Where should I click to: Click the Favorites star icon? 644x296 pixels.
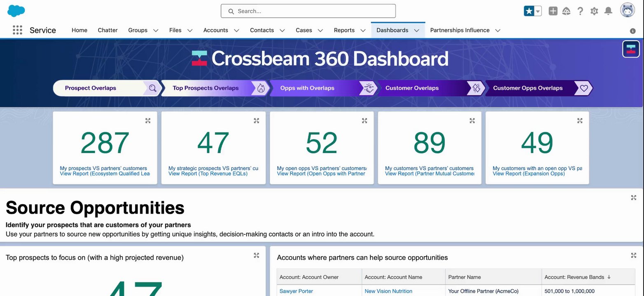point(529,11)
